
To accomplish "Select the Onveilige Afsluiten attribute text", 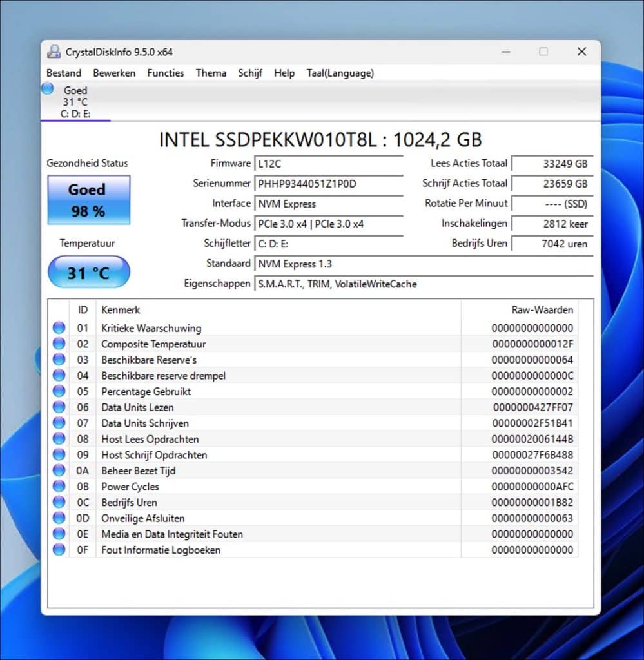I will click(142, 518).
